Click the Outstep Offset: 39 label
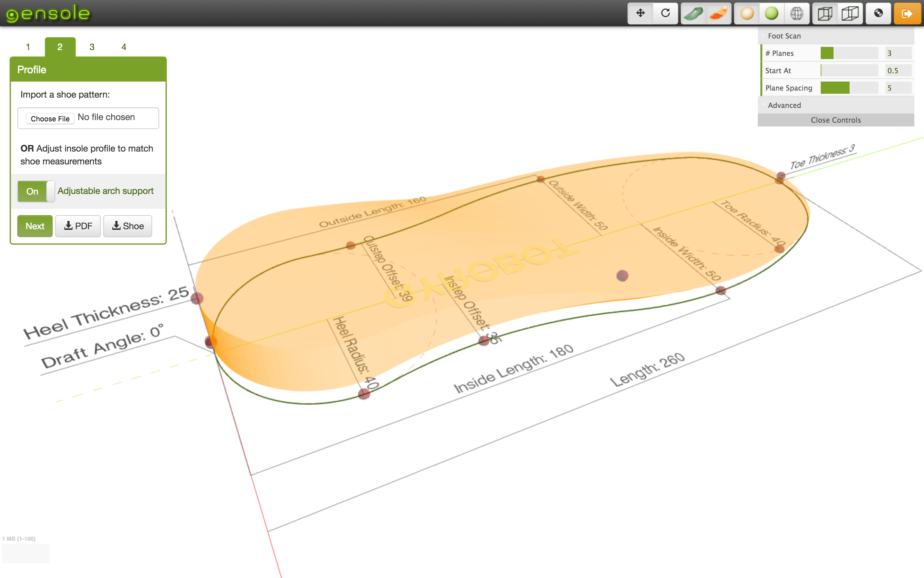This screenshot has width=924, height=578. point(388,269)
